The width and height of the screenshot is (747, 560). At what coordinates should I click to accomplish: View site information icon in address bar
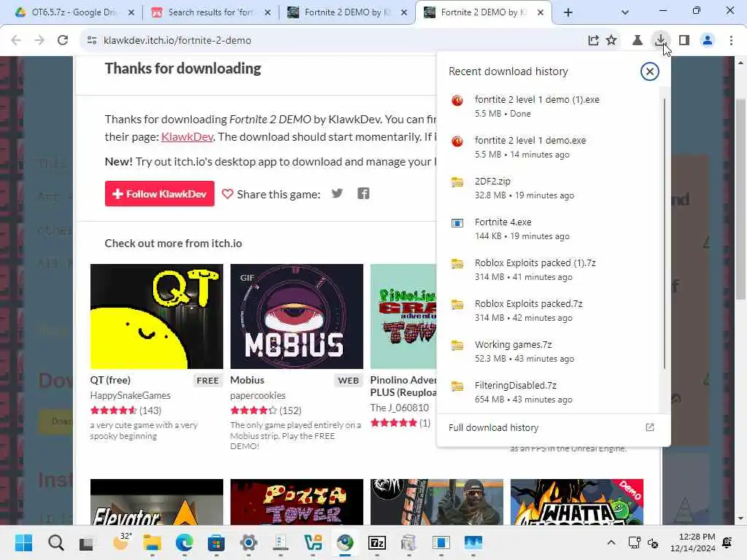click(x=91, y=41)
